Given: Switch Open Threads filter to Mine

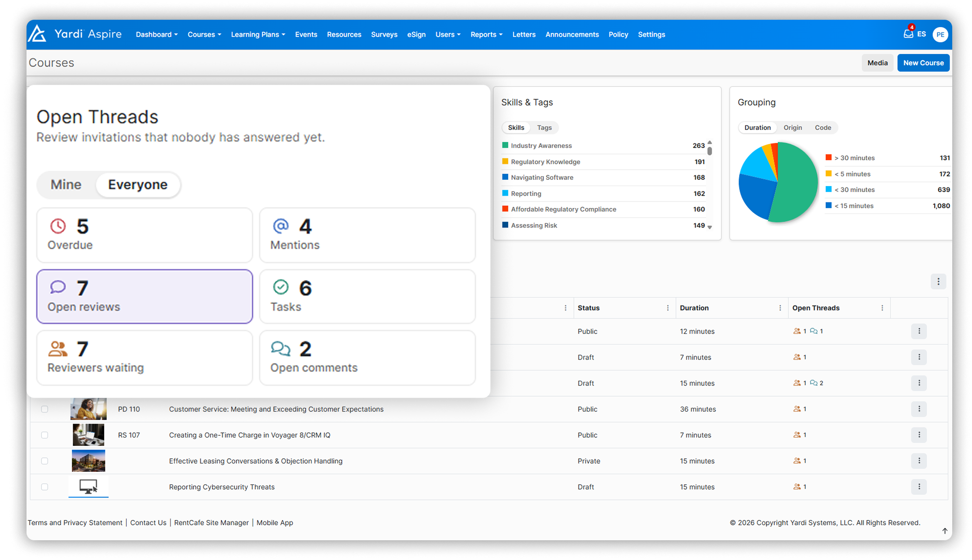Looking at the screenshot, I should (x=66, y=185).
